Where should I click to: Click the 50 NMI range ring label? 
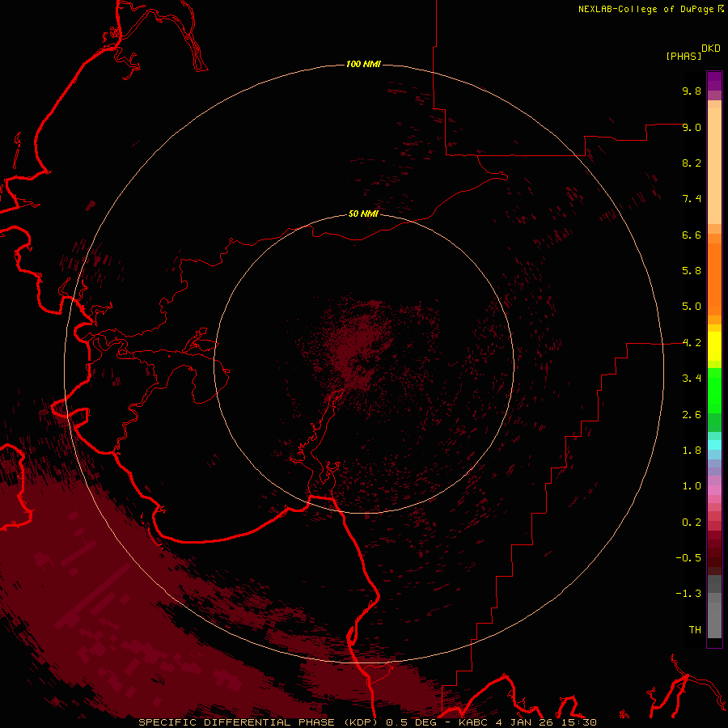(363, 214)
